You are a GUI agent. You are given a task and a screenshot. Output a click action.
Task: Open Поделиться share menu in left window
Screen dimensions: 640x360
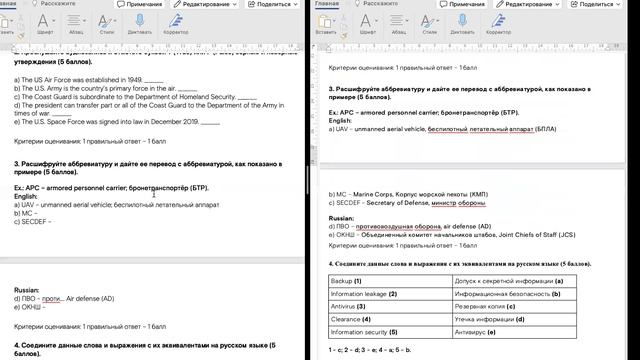point(273,4)
